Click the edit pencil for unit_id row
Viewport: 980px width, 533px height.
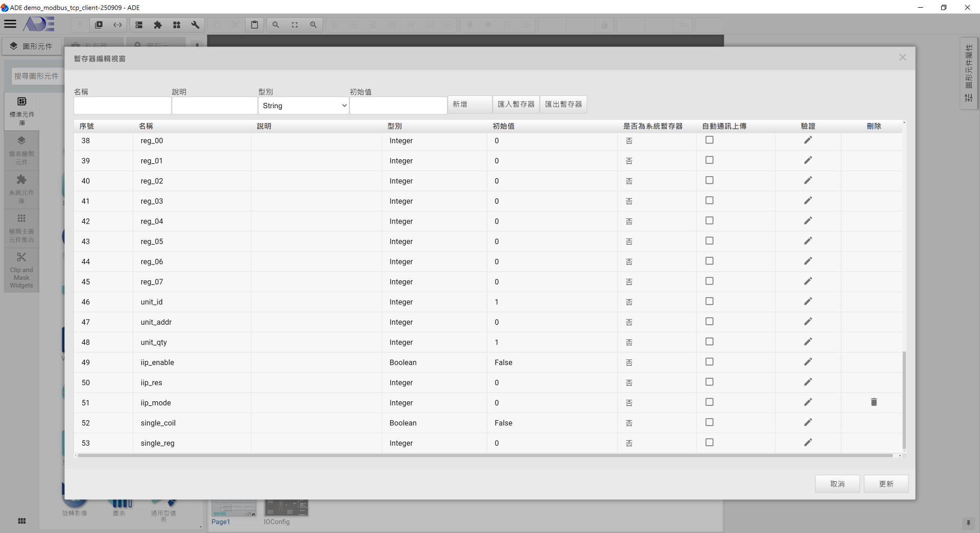coord(807,302)
